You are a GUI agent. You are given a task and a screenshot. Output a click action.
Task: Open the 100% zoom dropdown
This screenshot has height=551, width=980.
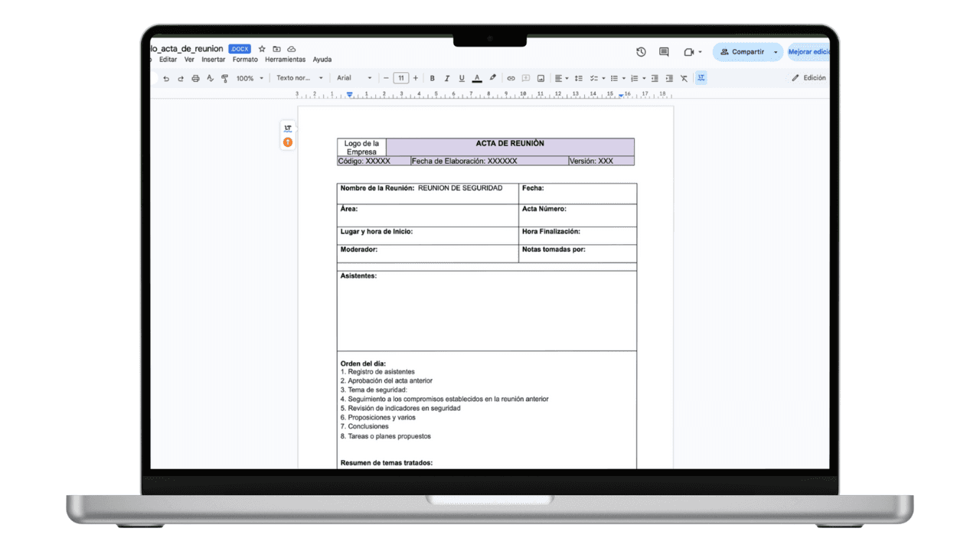250,78
